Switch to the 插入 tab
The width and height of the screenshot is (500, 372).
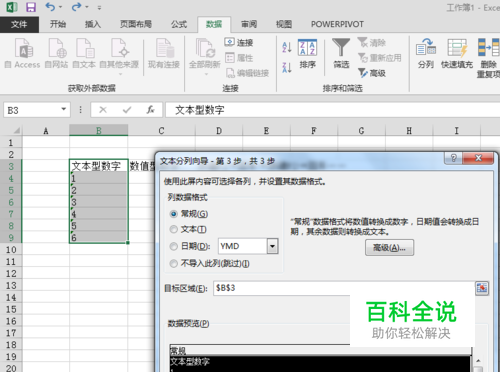pyautogui.click(x=93, y=24)
